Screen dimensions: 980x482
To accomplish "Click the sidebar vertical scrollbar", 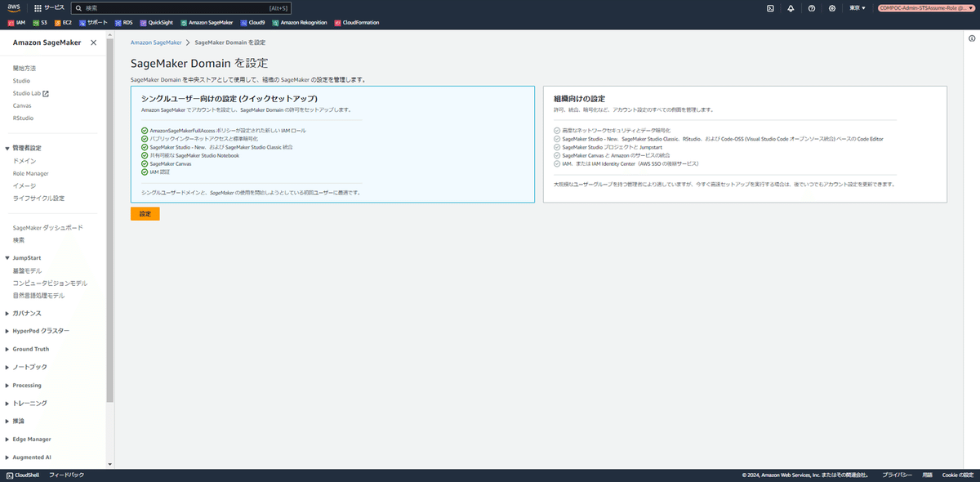I will click(x=110, y=221).
